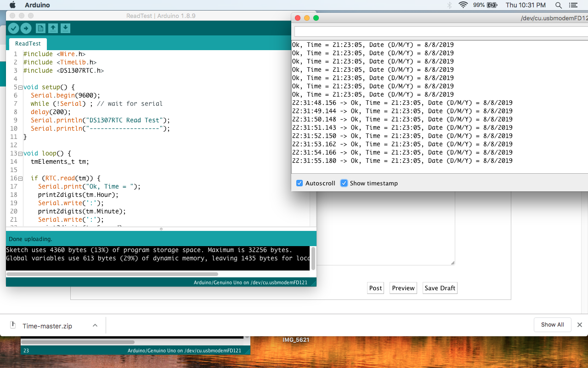Image resolution: width=588 pixels, height=368 pixels.
Task: Click the Open sketch up-arrow icon
Action: pyautogui.click(x=53, y=28)
